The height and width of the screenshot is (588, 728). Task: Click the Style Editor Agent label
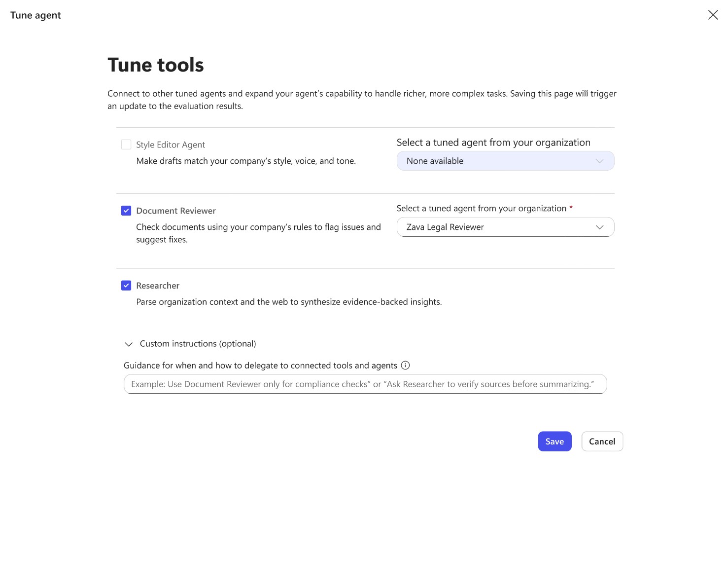(171, 145)
